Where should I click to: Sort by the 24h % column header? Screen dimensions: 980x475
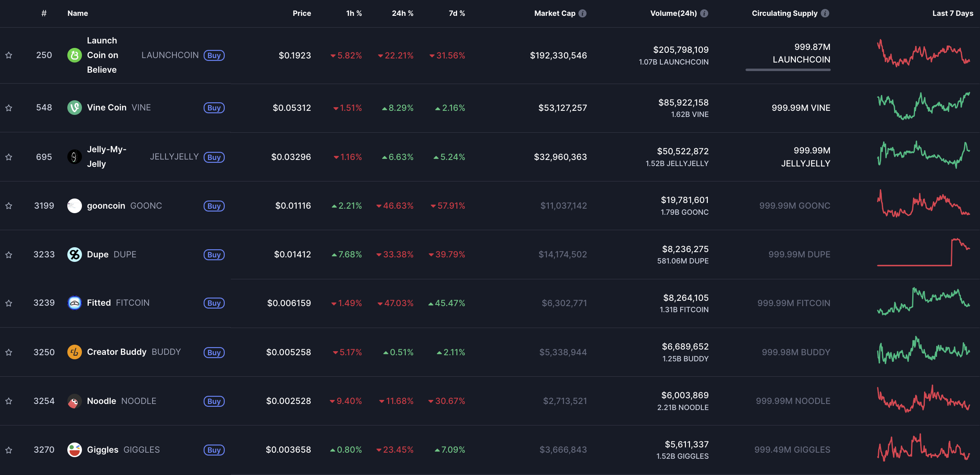[402, 13]
